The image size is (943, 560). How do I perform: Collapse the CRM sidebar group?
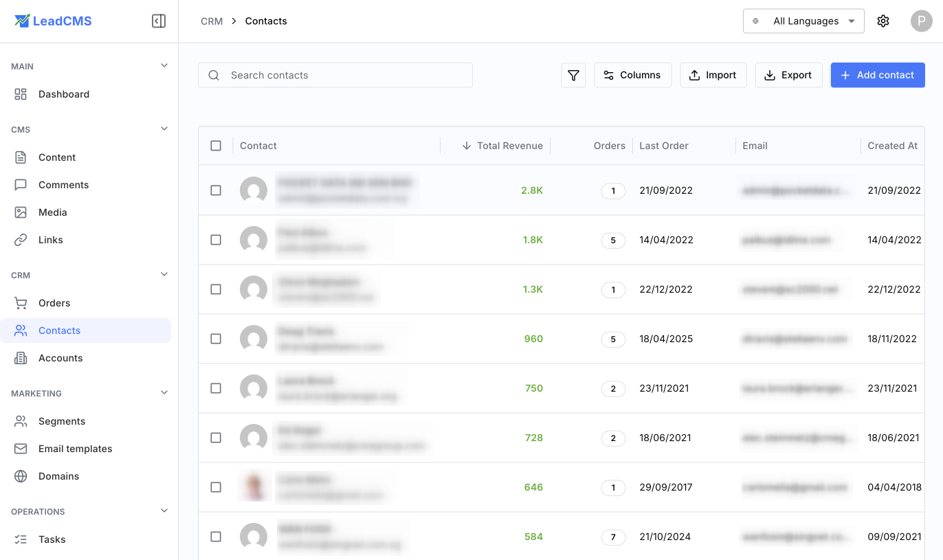[164, 273]
